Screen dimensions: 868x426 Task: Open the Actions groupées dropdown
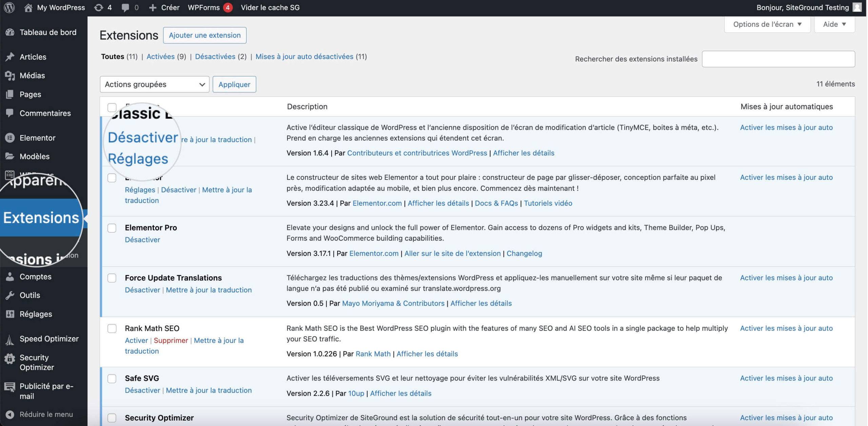(x=155, y=84)
